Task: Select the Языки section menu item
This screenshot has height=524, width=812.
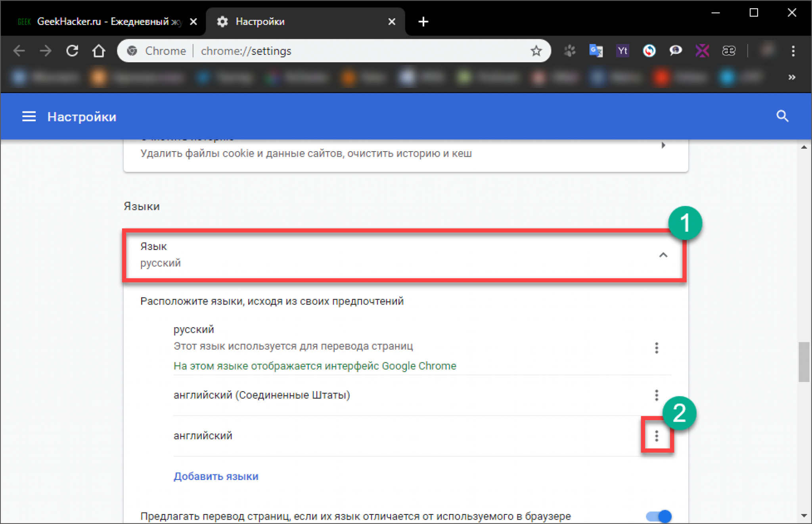Action: point(140,207)
